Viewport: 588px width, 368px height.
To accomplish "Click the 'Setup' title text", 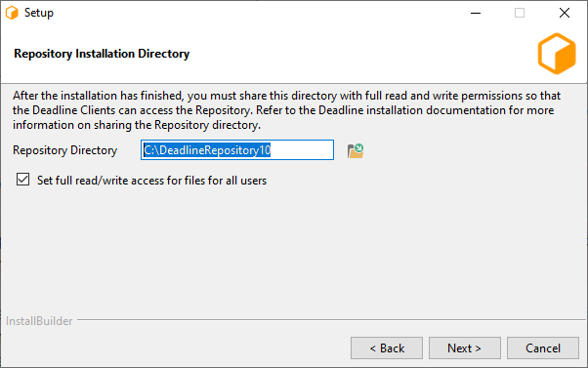I will coord(39,13).
